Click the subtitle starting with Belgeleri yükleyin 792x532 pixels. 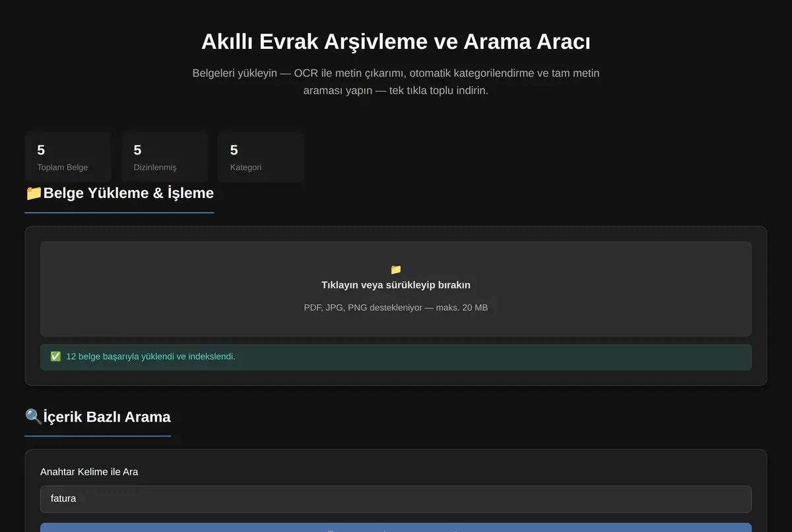coord(396,82)
